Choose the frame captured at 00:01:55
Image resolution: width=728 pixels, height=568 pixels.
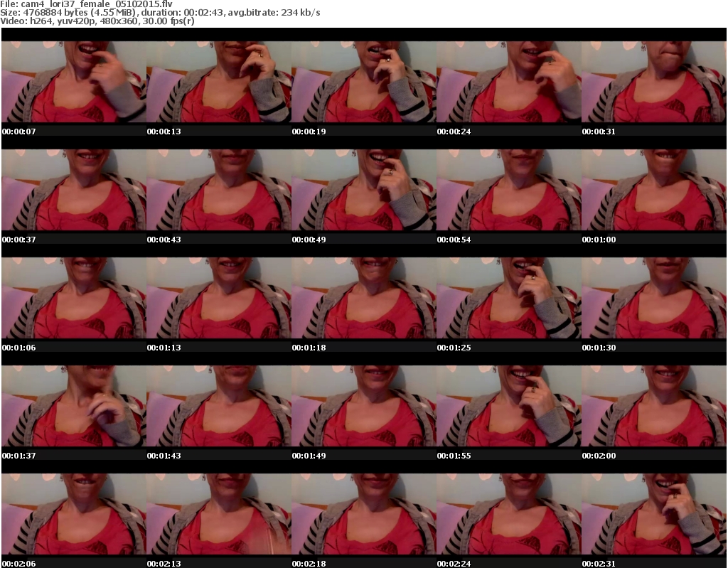point(509,407)
